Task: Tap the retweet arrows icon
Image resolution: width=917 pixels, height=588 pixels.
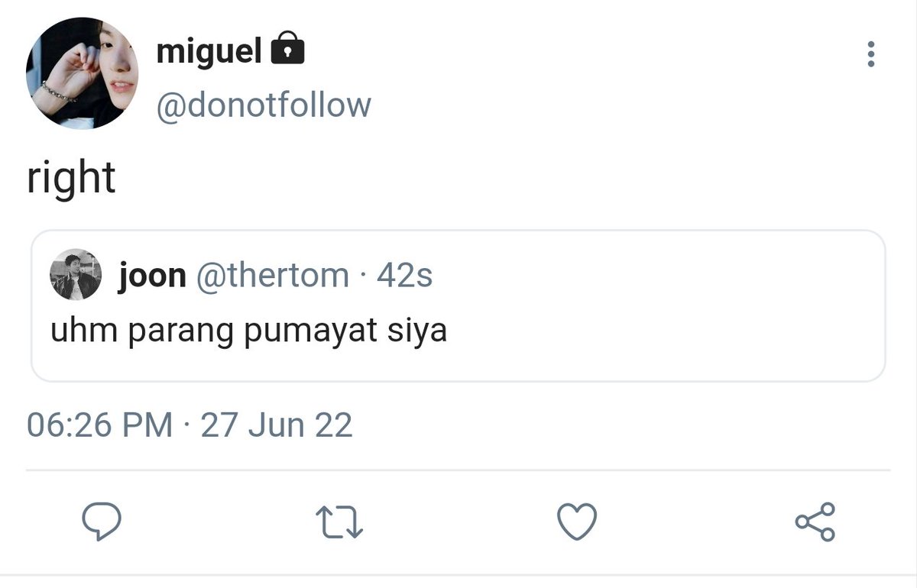Action: click(339, 522)
